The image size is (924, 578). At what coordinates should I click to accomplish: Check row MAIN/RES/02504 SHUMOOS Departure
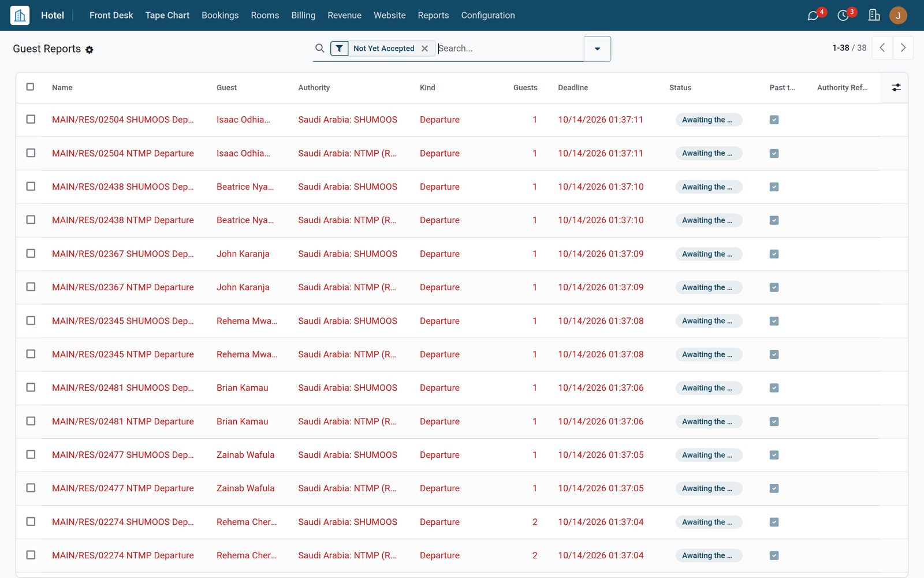pyautogui.click(x=31, y=120)
